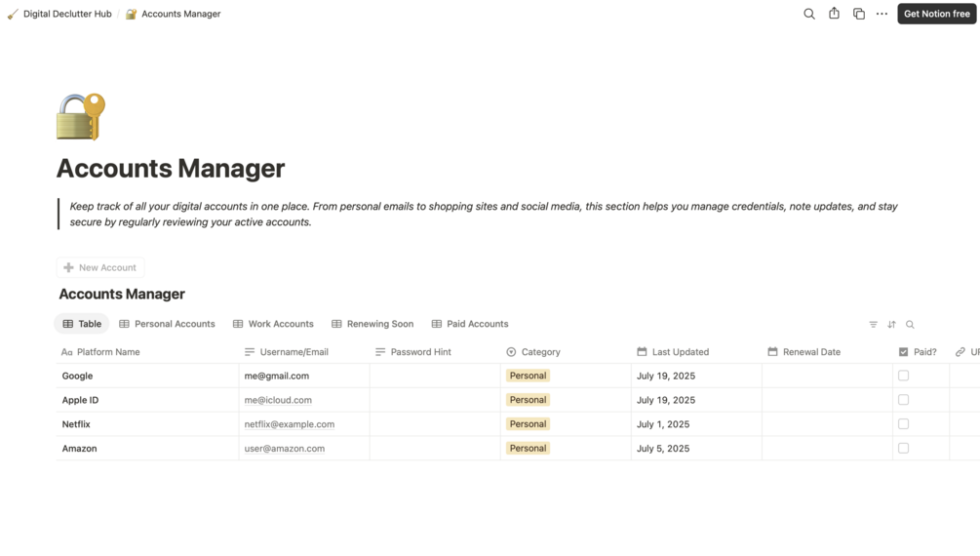The width and height of the screenshot is (980, 556).
Task: Click the text icon beside Username/Email
Action: pos(250,352)
